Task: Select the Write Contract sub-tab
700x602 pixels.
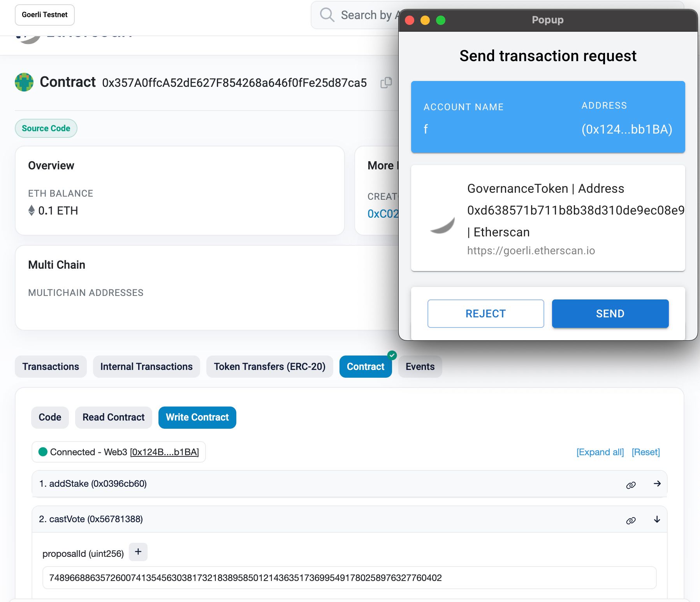Action: pos(197,417)
